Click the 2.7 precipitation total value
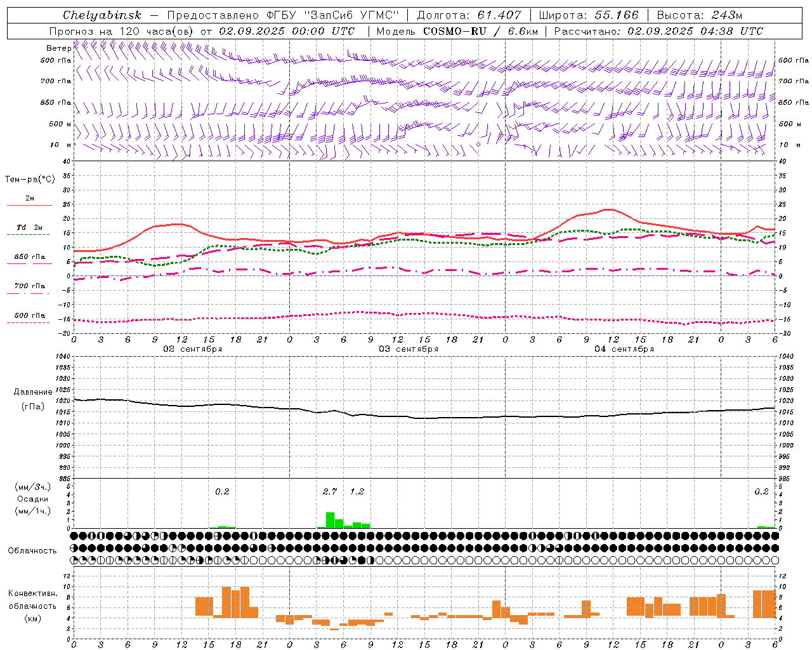This screenshot has width=812, height=650. [x=330, y=491]
